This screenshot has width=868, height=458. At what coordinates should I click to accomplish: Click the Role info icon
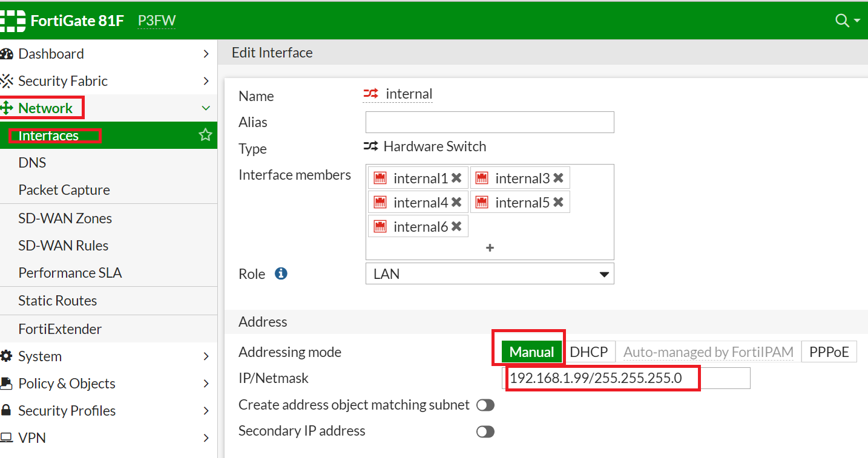click(281, 273)
